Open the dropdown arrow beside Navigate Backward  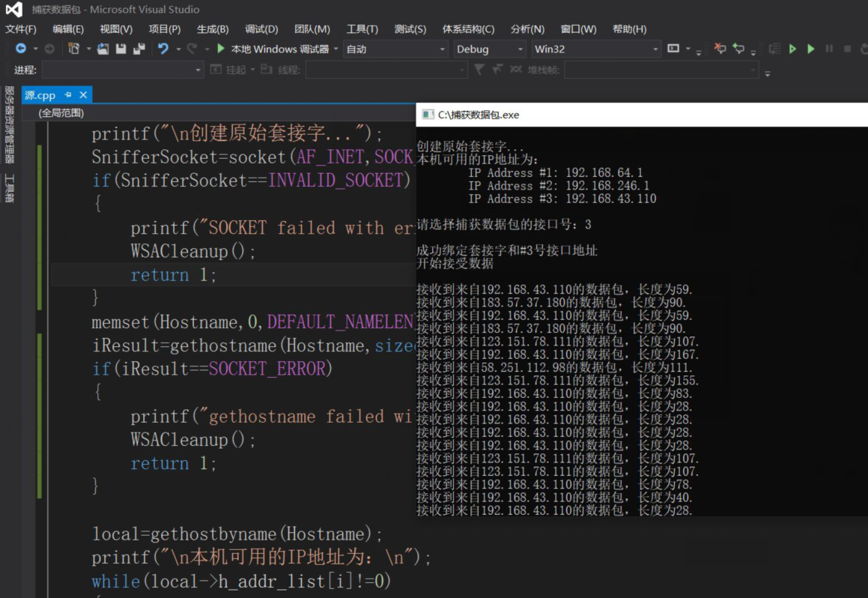pyautogui.click(x=35, y=49)
